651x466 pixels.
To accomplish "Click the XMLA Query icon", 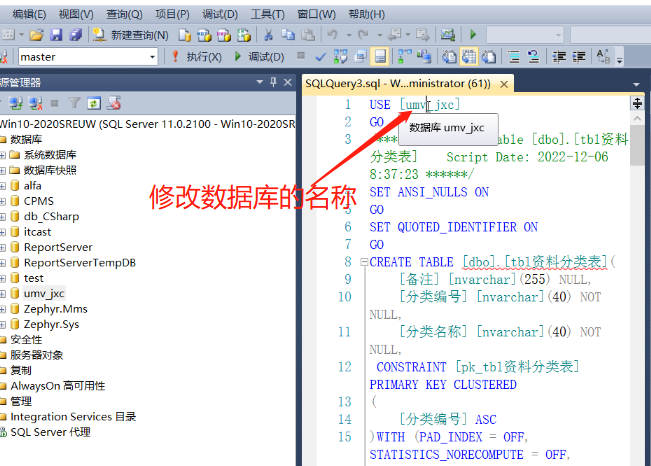I will 244,35.
